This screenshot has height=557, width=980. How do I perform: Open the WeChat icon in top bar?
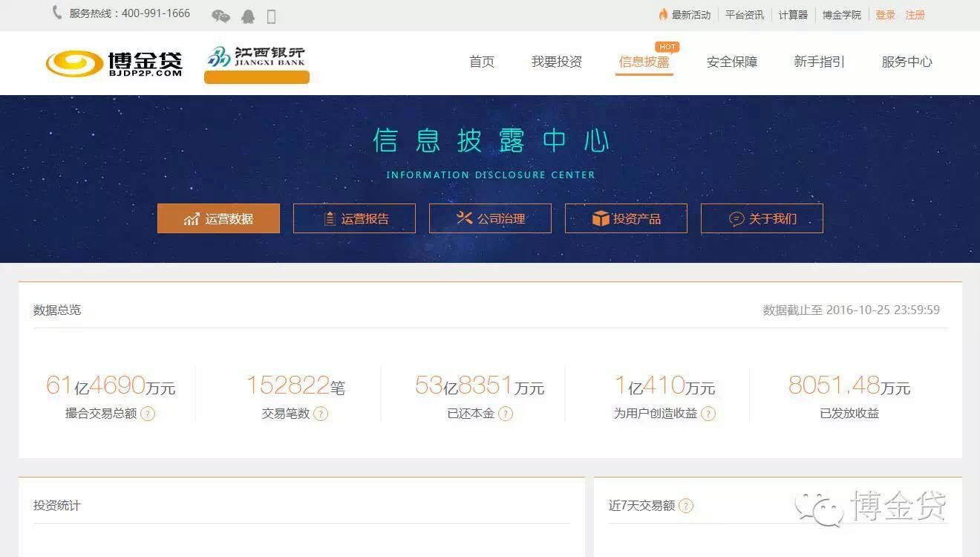coord(220,15)
